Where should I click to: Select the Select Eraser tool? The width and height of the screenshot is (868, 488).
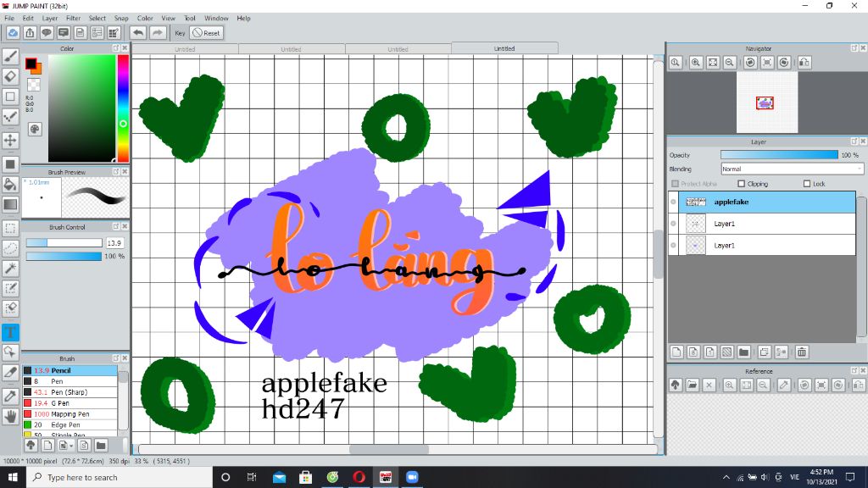(10, 308)
